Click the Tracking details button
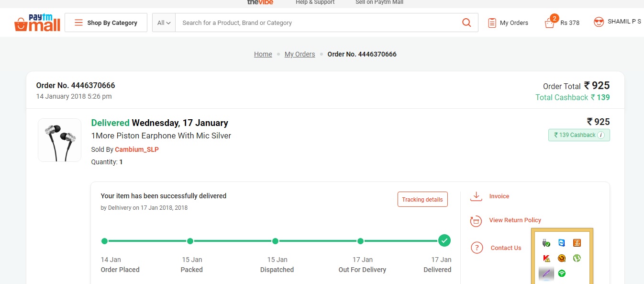644x284 pixels. 422,200
